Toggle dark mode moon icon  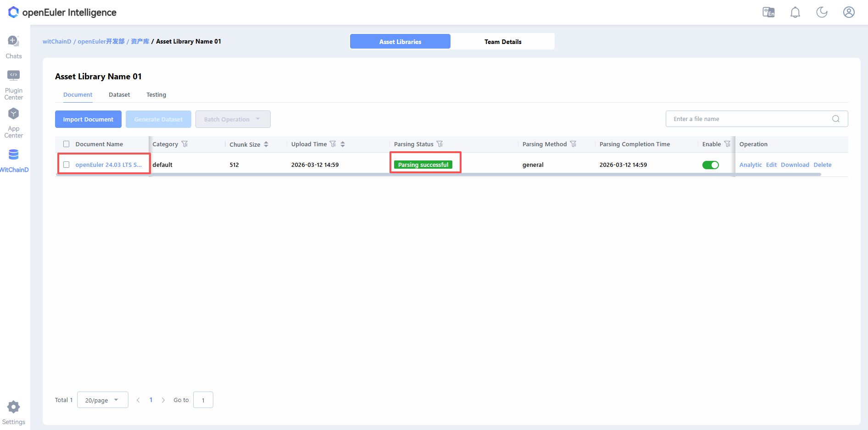pos(822,12)
